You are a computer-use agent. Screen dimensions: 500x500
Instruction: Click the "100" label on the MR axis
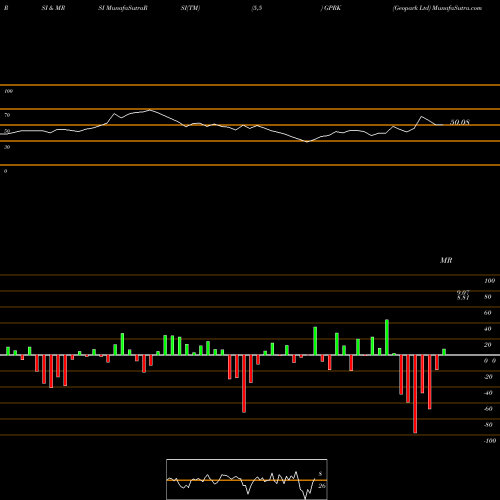tap(489, 281)
